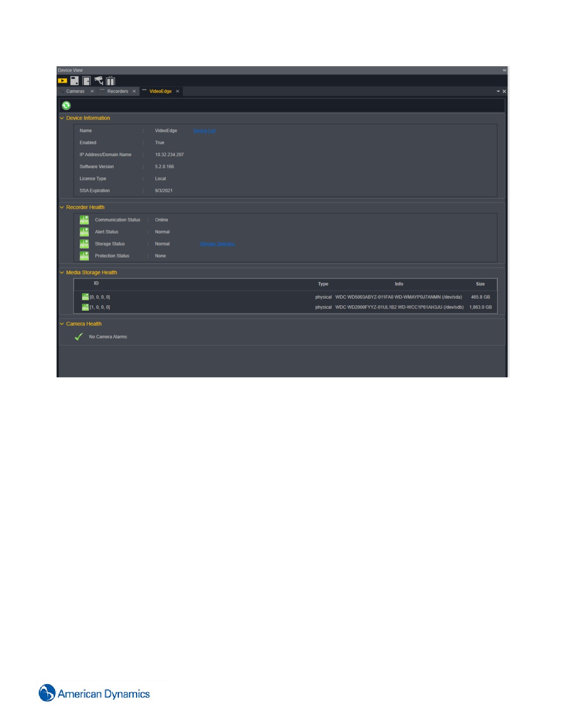Open the Storage Statistics link
Screen dimensions: 563x728
point(217,244)
